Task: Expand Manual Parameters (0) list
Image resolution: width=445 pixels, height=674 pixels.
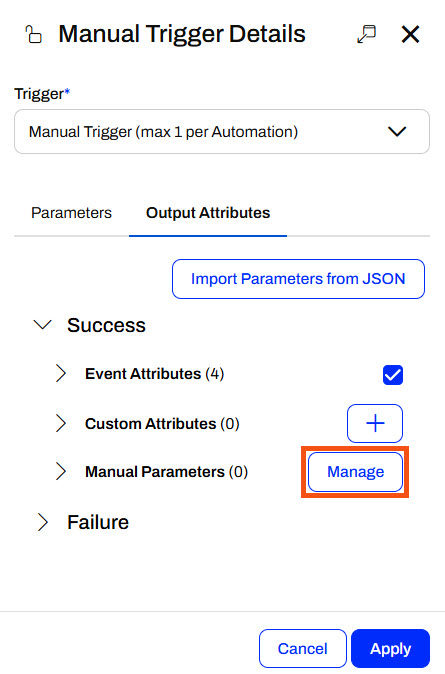Action: pos(61,472)
